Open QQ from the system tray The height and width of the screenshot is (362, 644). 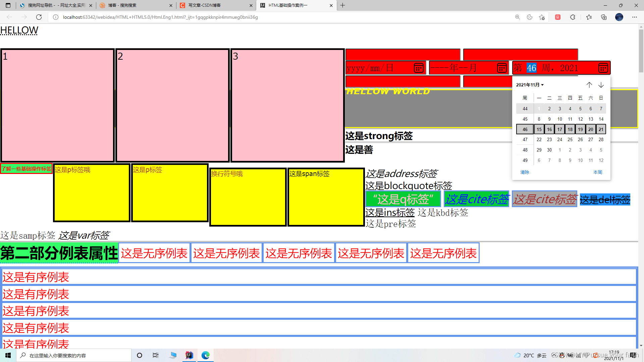[561, 355]
